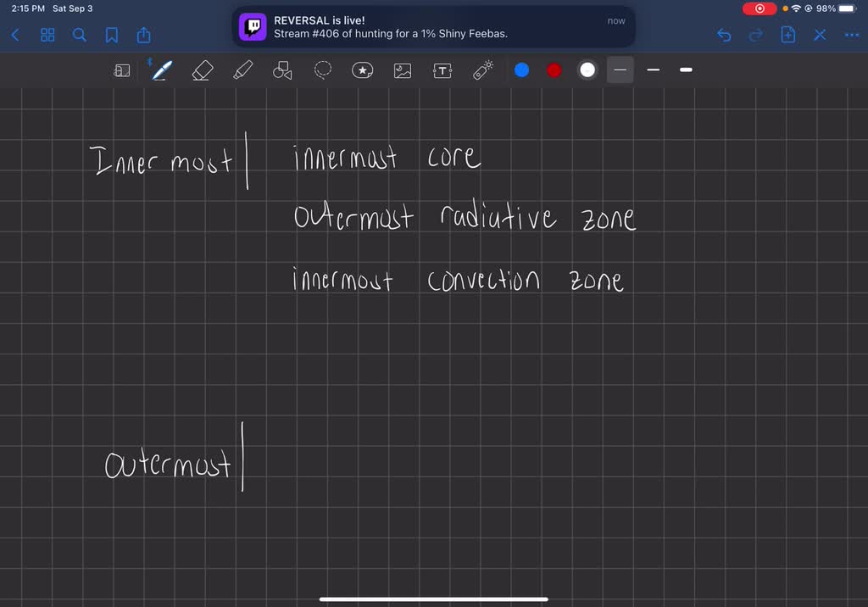868x607 pixels.
Task: Select the Text box tool
Action: (442, 70)
